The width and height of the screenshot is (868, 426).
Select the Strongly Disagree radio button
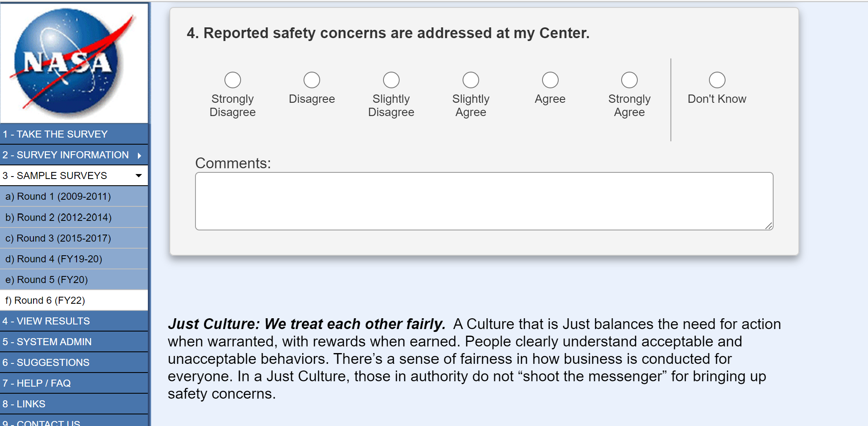(233, 80)
